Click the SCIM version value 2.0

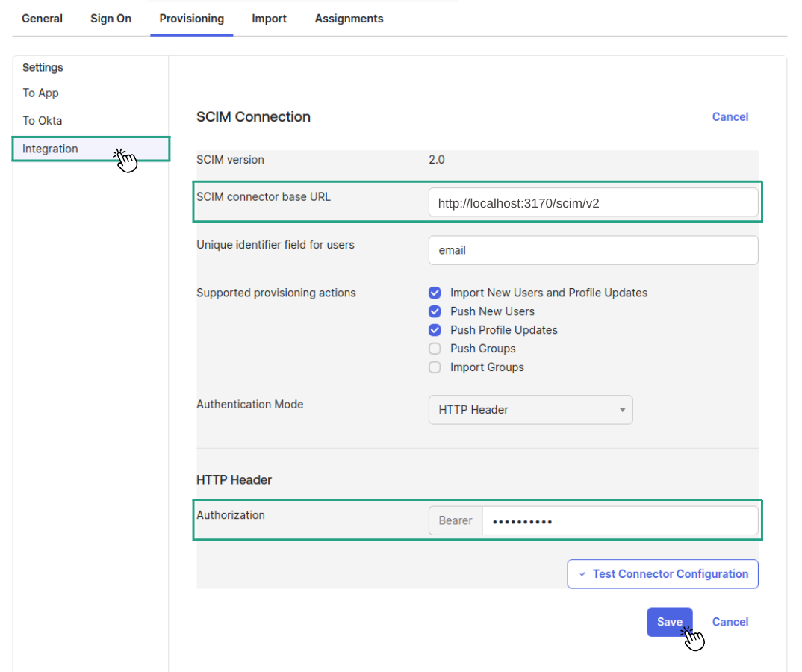pyautogui.click(x=437, y=160)
